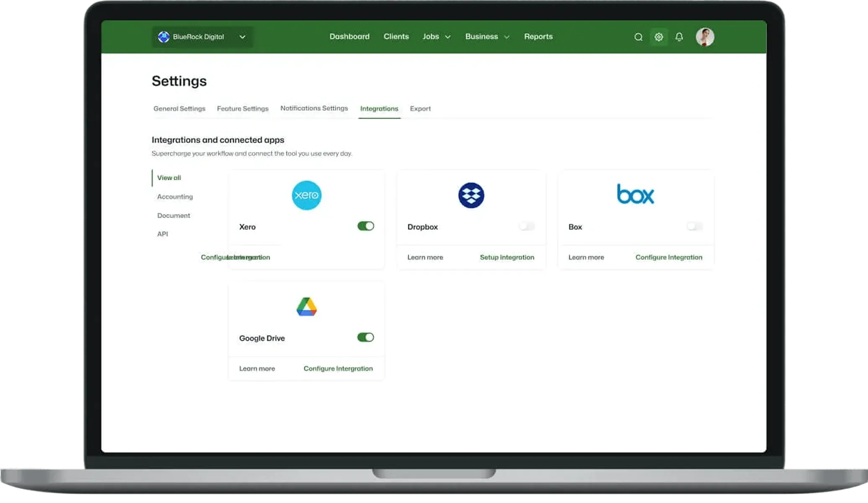
Task: Click the "Box" card name text
Action: point(575,227)
